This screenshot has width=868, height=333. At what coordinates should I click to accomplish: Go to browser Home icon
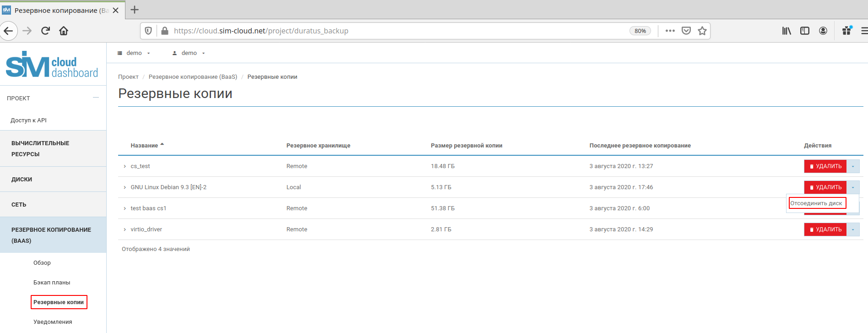coord(64,31)
